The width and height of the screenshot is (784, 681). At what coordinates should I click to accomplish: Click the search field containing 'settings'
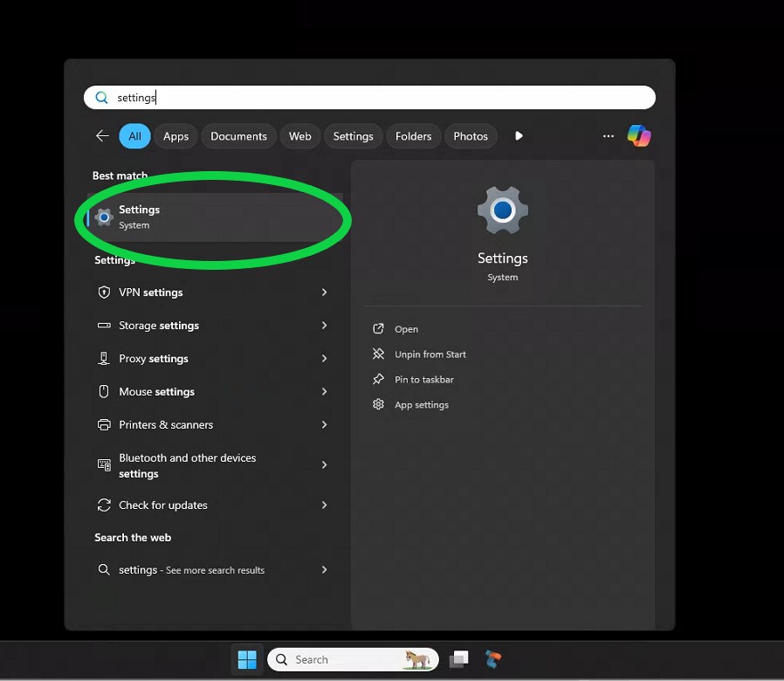369,98
